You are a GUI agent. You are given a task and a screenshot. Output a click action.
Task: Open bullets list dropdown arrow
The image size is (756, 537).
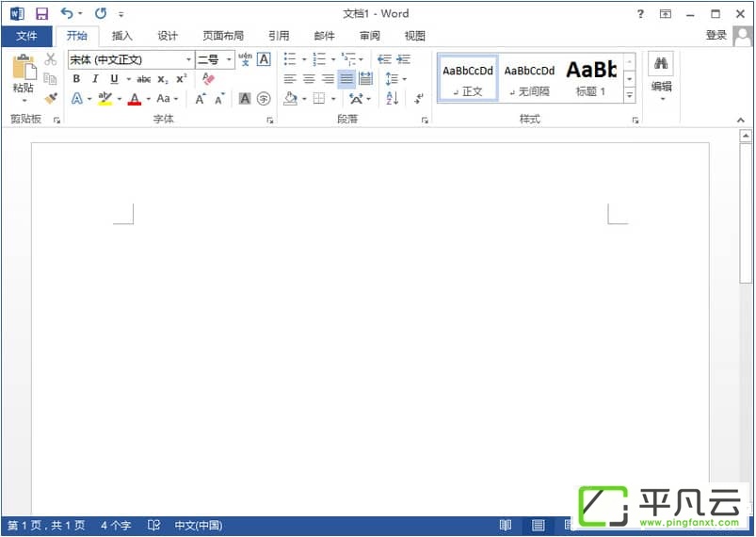tap(304, 60)
